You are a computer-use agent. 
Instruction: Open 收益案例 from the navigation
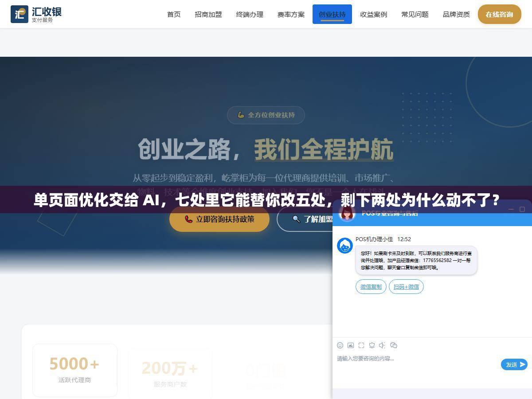(x=373, y=14)
